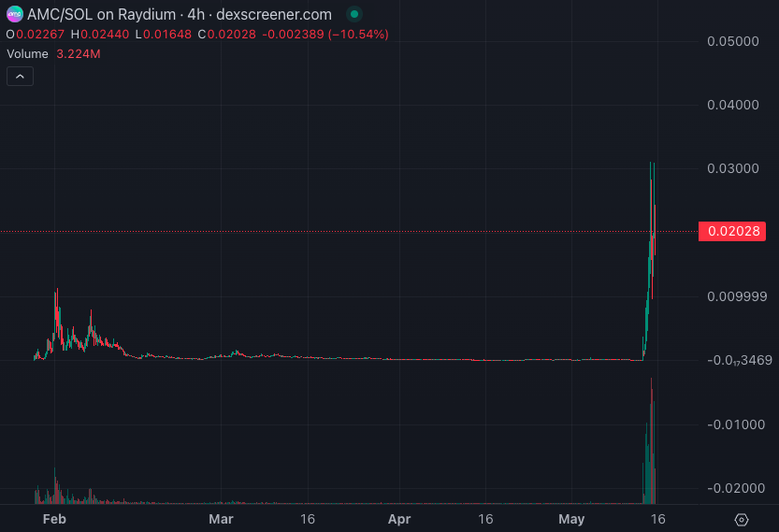This screenshot has width=779, height=532.
Task: Click the -10.54% price change value
Action: (x=359, y=35)
